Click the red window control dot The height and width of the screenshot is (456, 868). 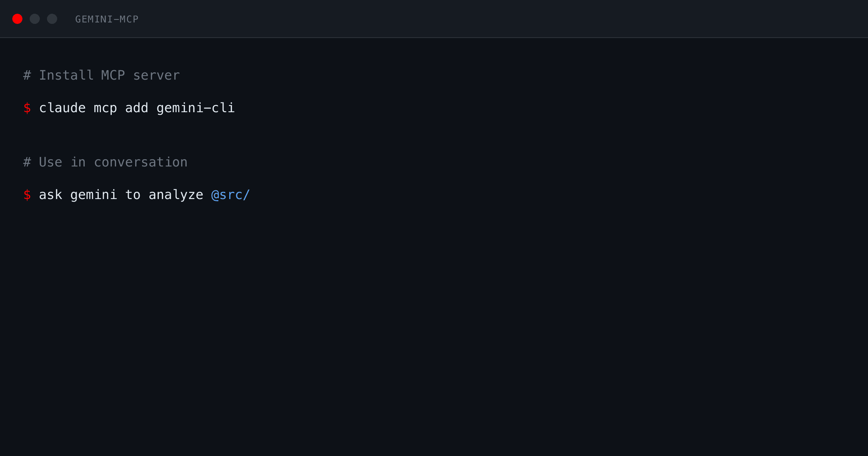17,18
